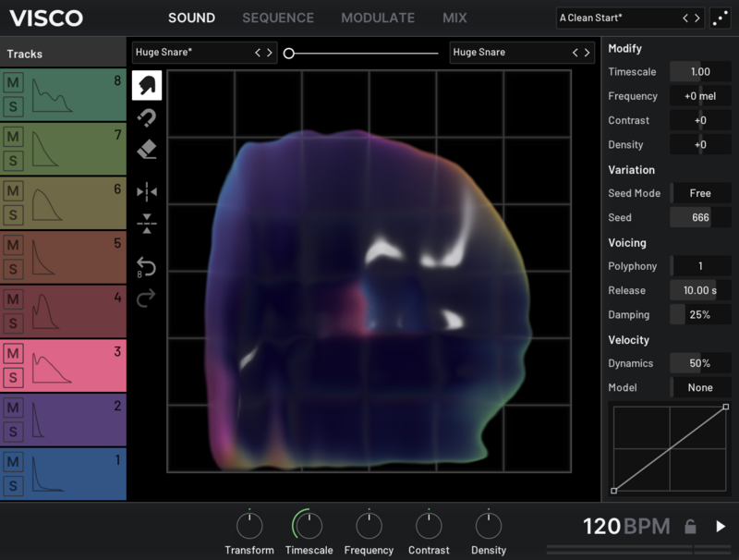739x560 pixels.
Task: Open the MODULATE tab
Action: [378, 18]
